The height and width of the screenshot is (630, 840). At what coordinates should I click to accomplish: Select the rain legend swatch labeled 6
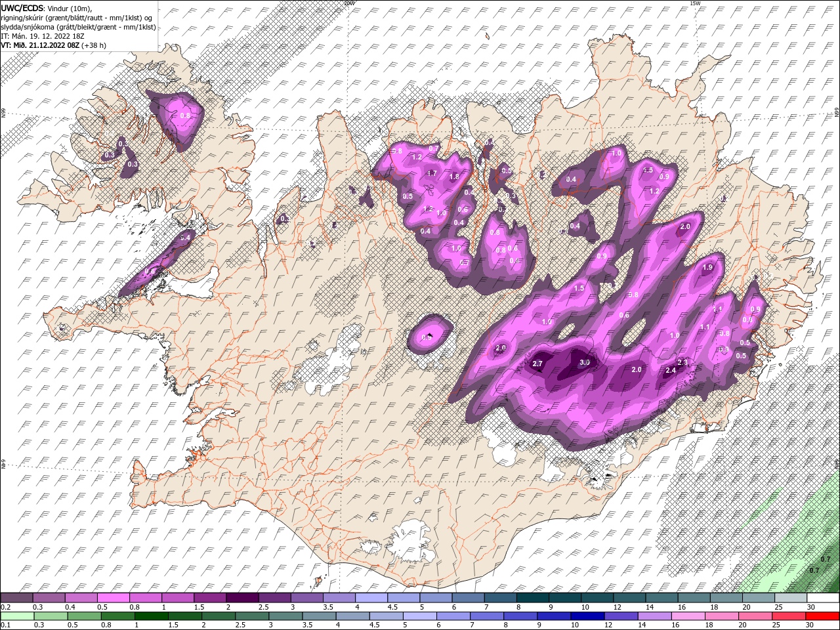click(x=453, y=616)
